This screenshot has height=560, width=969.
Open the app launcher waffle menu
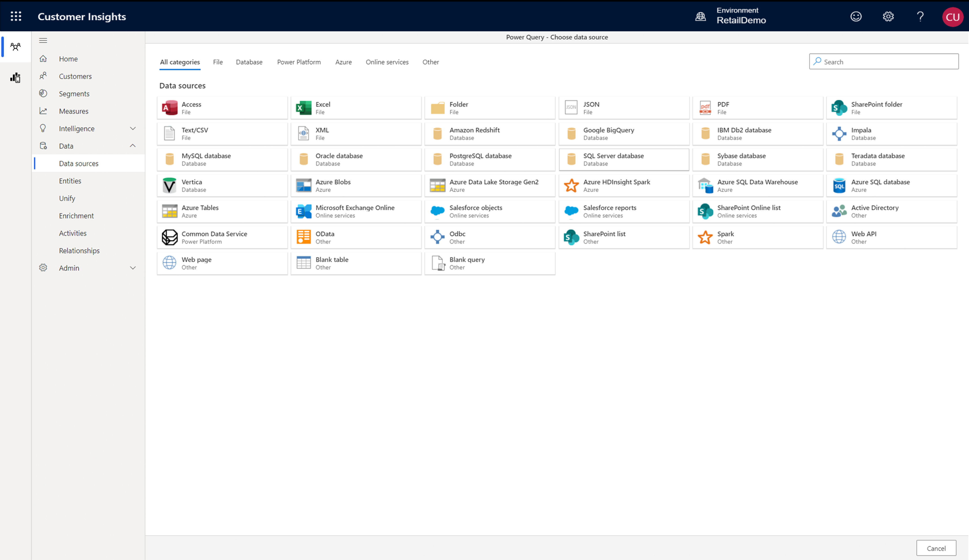(16, 16)
